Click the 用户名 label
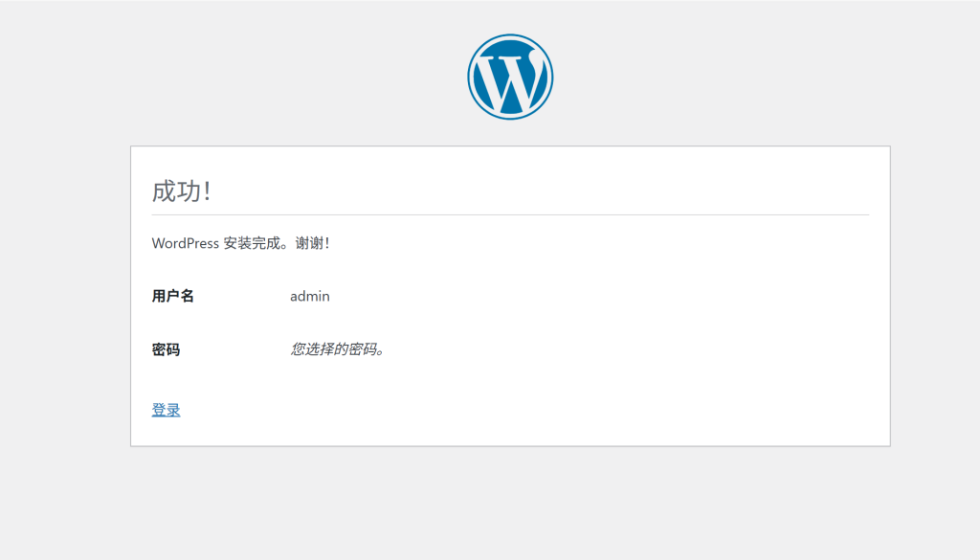 (x=172, y=296)
